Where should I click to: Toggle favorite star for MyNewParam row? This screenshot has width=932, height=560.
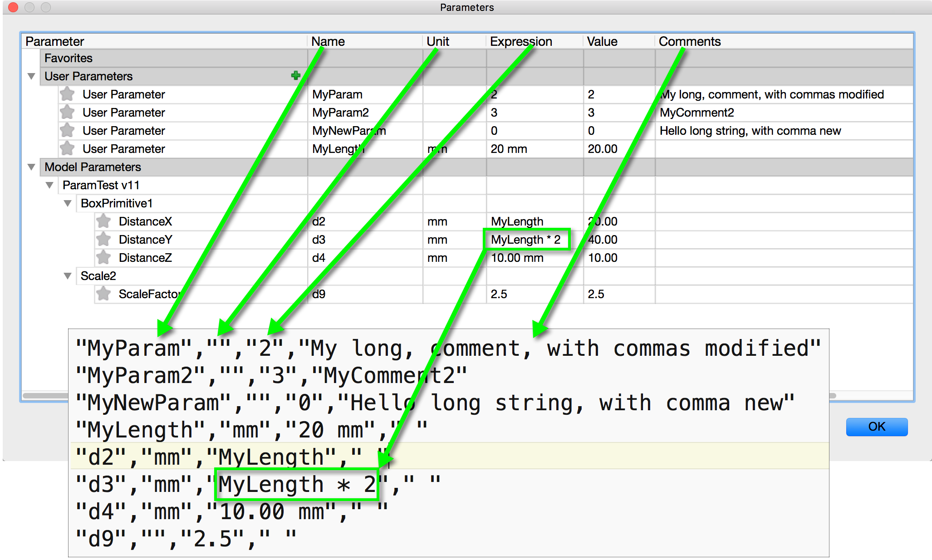[x=67, y=130]
